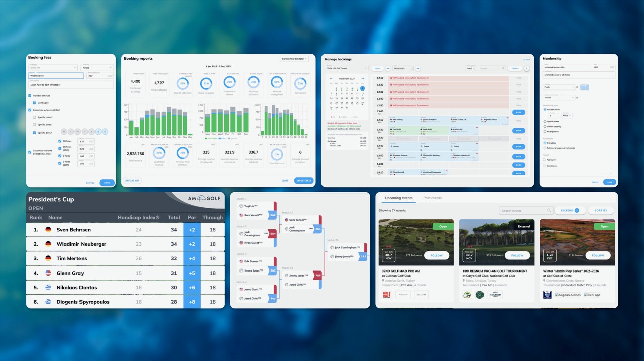Click the calendar icon in the date field
Image resolution: width=644 pixels, height=361 pixels.
click(x=411, y=68)
